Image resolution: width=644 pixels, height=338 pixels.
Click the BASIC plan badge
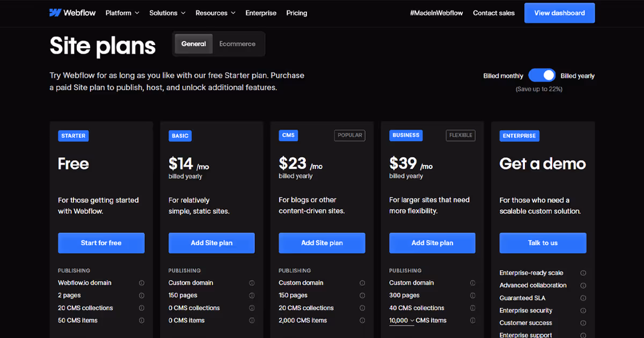point(180,136)
